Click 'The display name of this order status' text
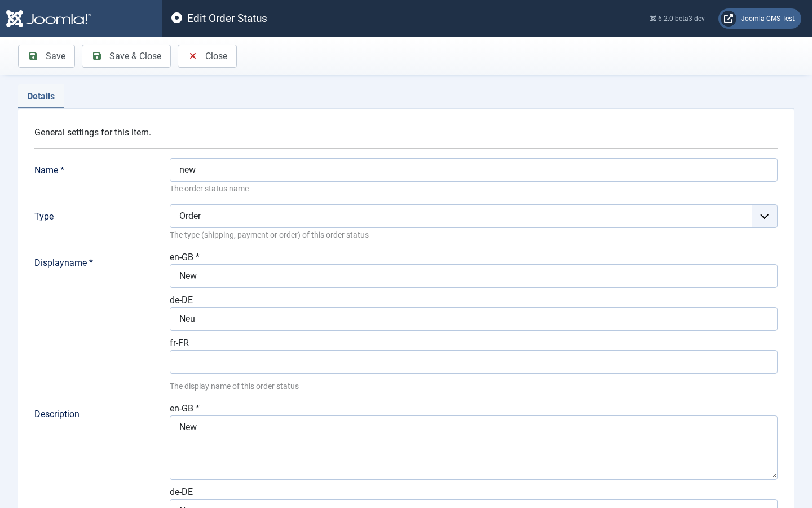This screenshot has width=812, height=508. (234, 386)
